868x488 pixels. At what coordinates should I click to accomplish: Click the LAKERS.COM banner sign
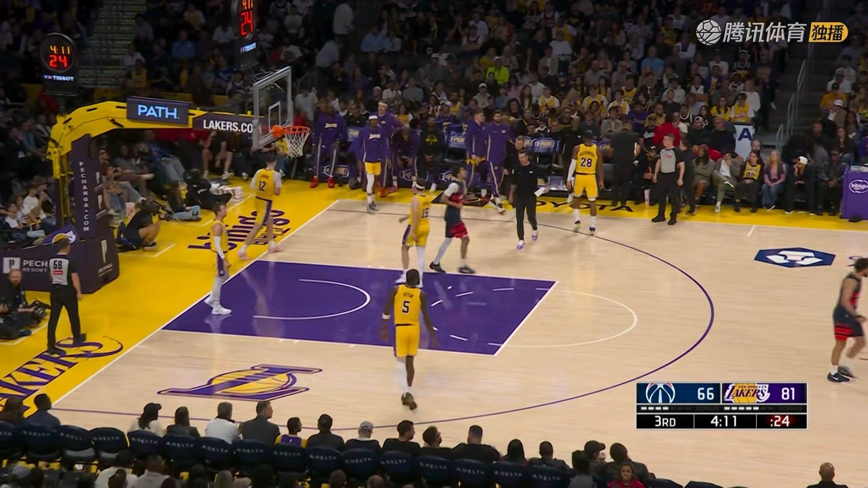click(x=225, y=125)
